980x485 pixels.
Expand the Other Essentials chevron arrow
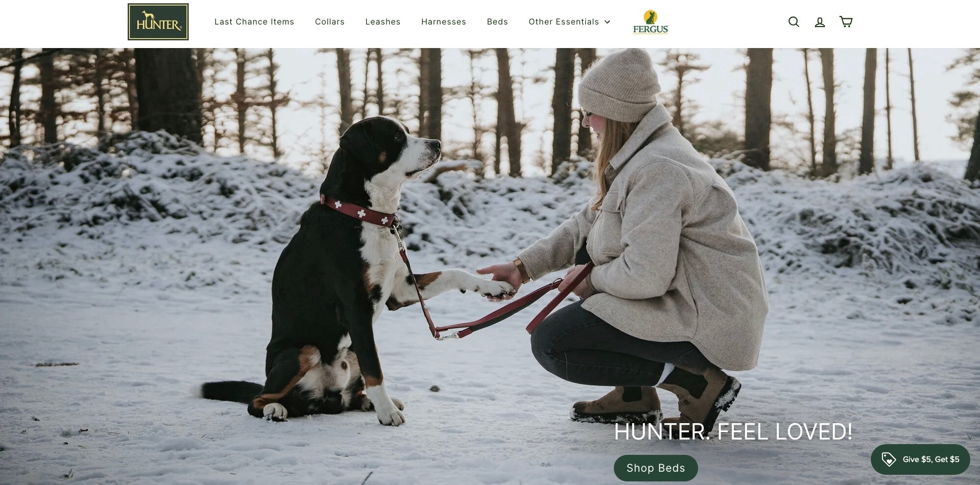click(x=607, y=22)
